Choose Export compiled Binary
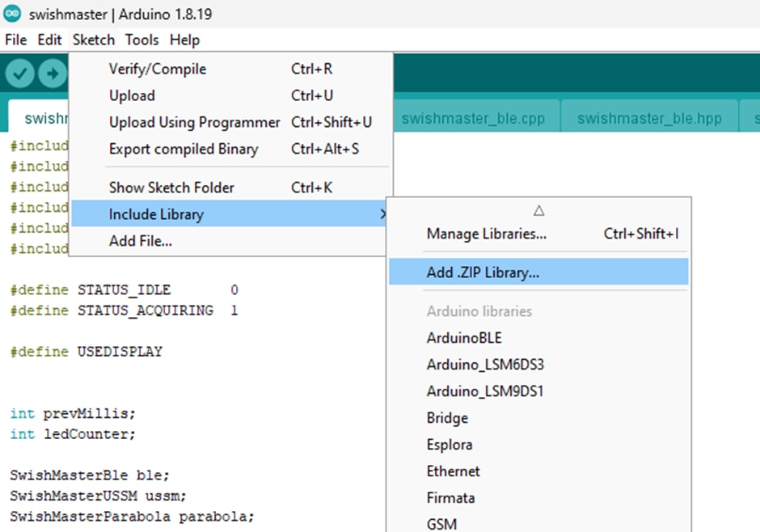Image resolution: width=760 pixels, height=532 pixels. tap(230, 149)
